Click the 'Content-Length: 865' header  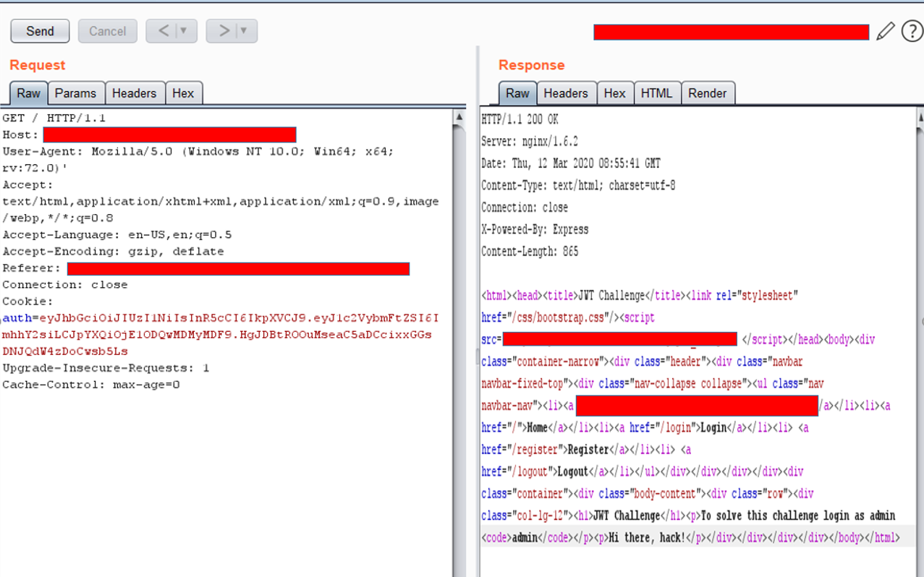point(530,252)
